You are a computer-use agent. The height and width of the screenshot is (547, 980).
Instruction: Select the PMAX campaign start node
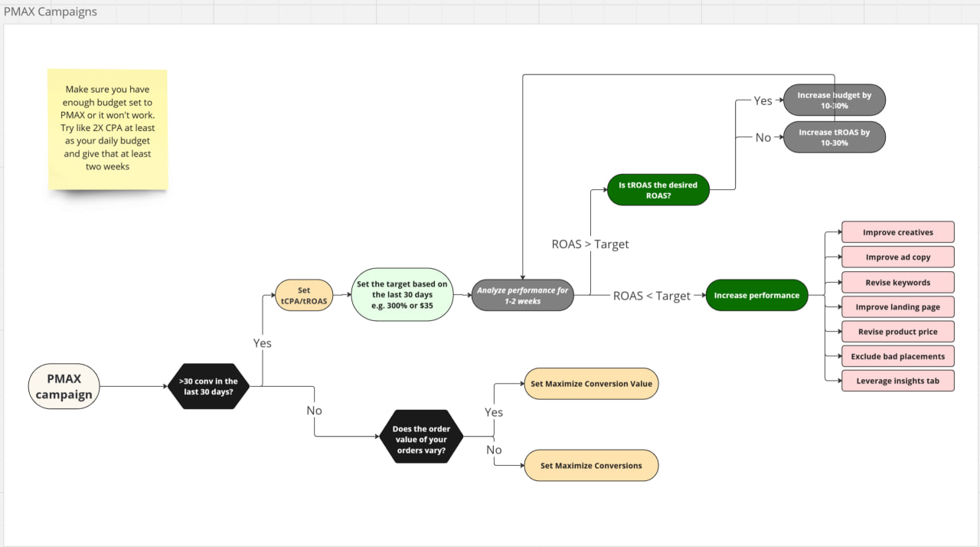pyautogui.click(x=64, y=387)
